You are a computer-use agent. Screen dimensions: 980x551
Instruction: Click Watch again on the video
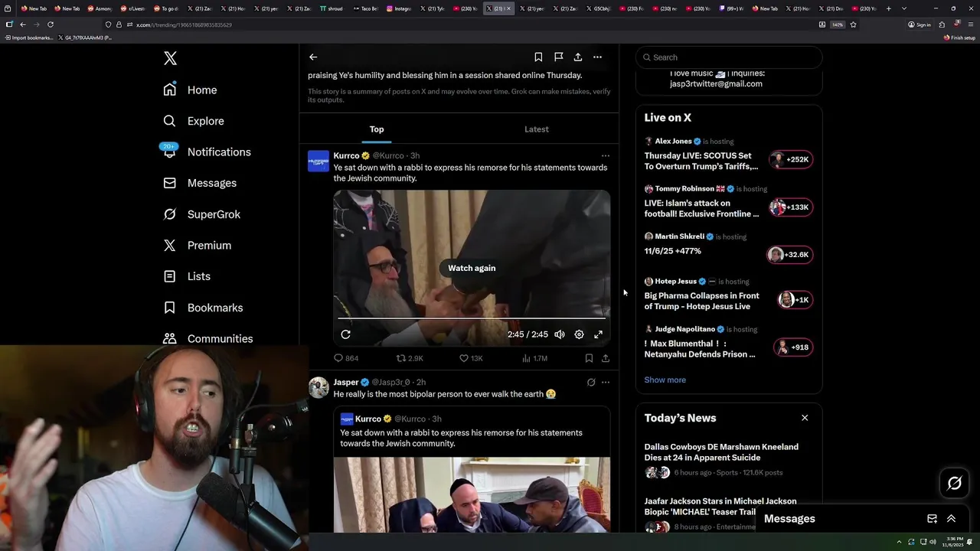click(472, 268)
